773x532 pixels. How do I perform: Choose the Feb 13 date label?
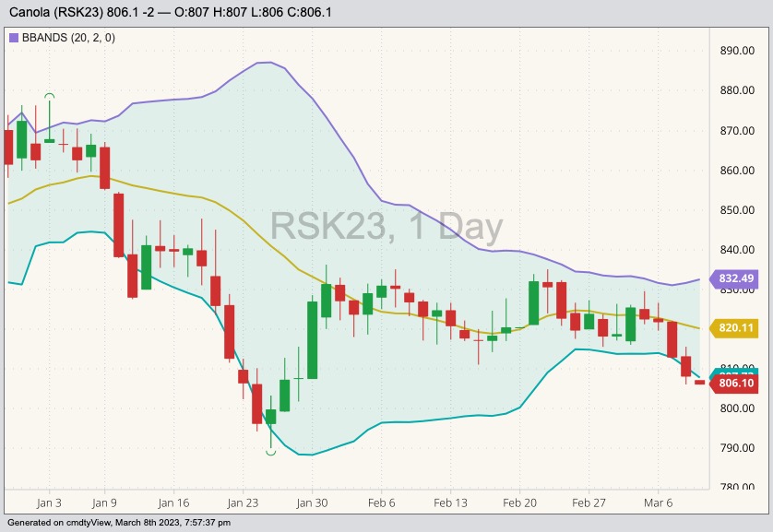[x=451, y=503]
